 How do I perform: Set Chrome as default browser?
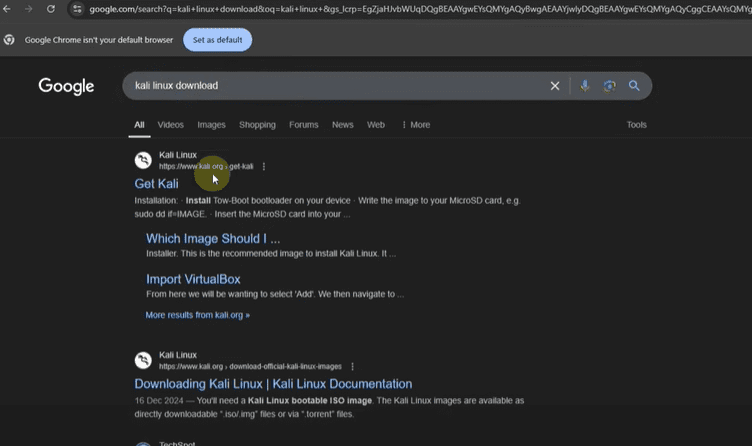click(x=218, y=40)
